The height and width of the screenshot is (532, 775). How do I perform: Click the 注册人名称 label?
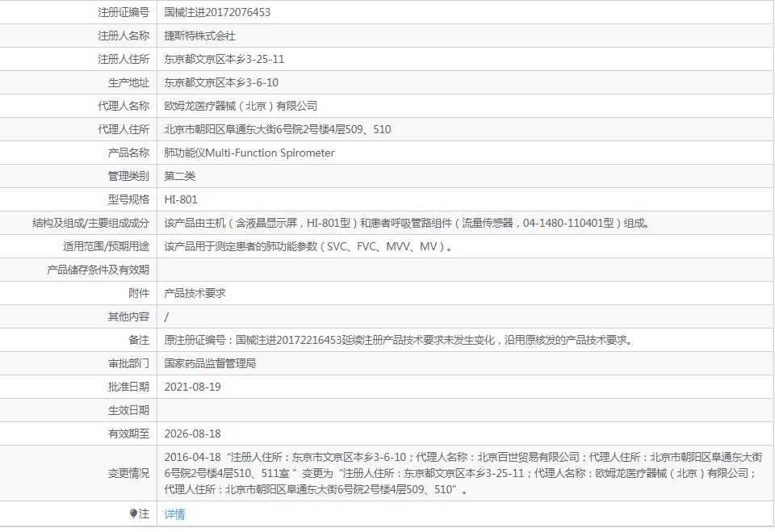pyautogui.click(x=124, y=36)
